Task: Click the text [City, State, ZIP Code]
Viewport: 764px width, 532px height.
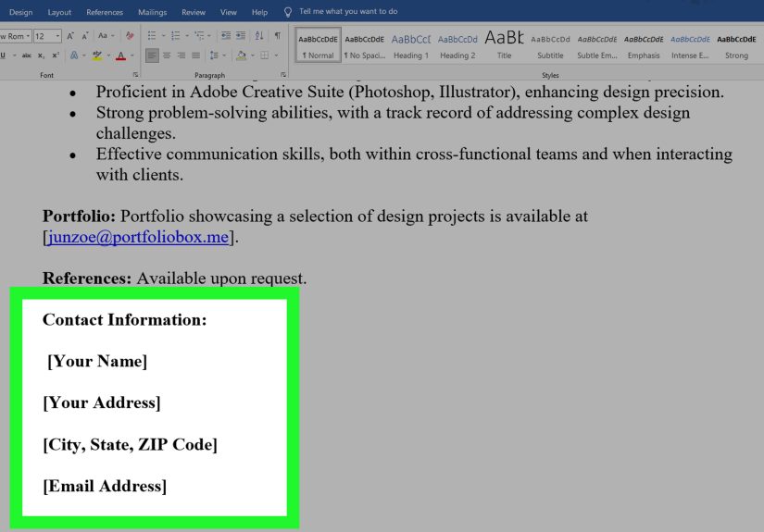Action: [130, 444]
